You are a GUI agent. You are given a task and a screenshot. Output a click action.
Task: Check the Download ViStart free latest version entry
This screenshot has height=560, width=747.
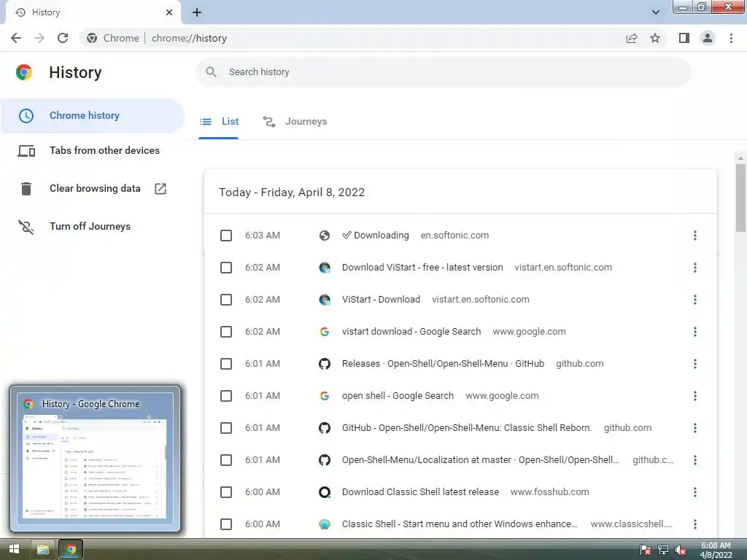[x=226, y=268]
